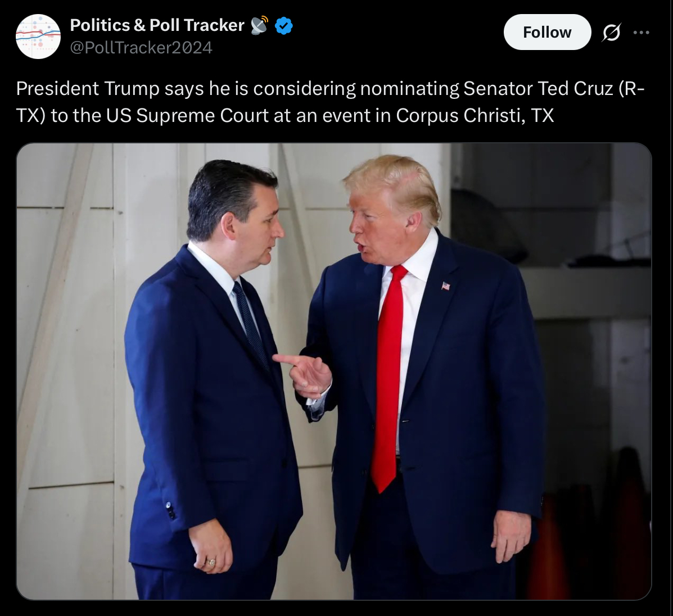Click the sleeve buttons on the left blue suit
The height and width of the screenshot is (616, 673).
click(x=170, y=510)
